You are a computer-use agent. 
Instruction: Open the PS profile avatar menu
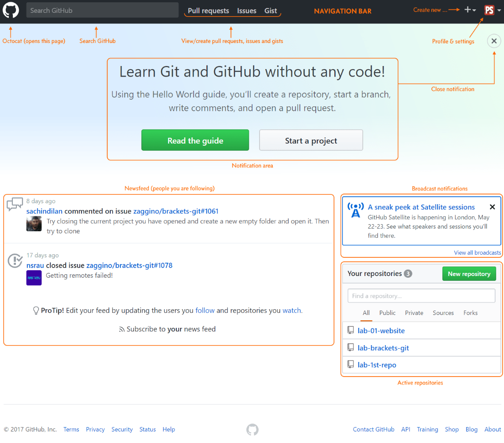point(492,10)
